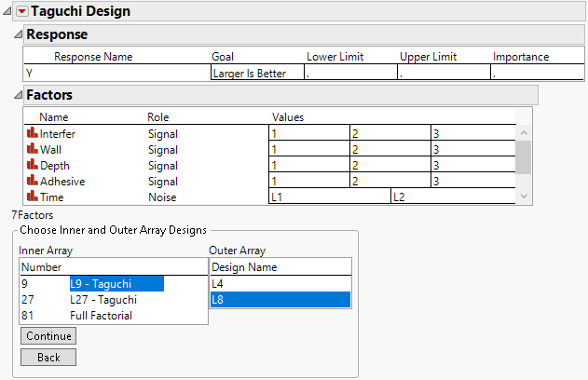Choose the Full Factorial inner array
The image size is (588, 380).
click(x=101, y=316)
